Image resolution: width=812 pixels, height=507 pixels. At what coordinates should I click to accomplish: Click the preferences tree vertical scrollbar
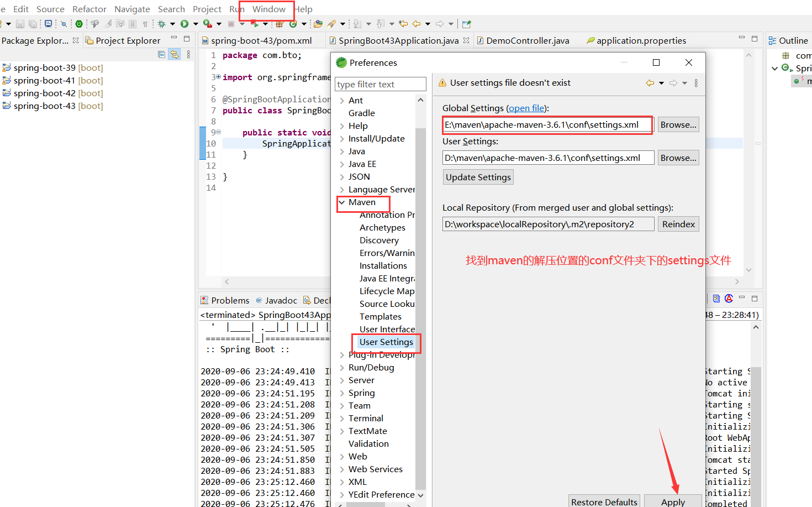[x=420, y=310]
